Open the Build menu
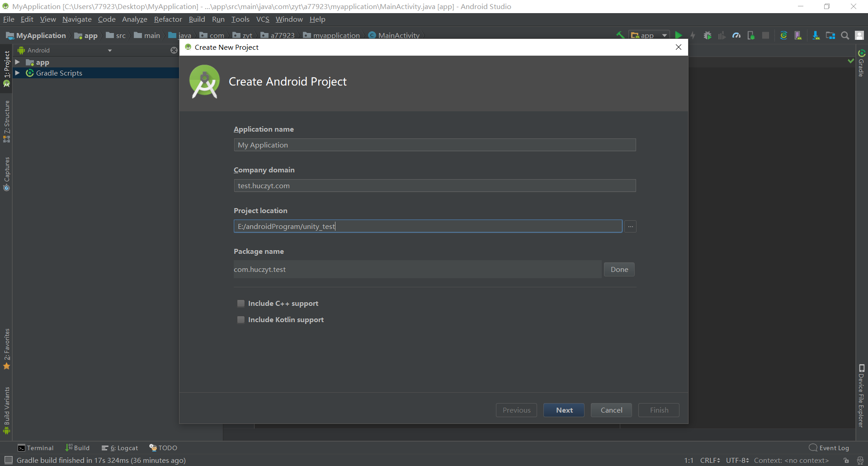The height and width of the screenshot is (466, 868). pos(197,19)
